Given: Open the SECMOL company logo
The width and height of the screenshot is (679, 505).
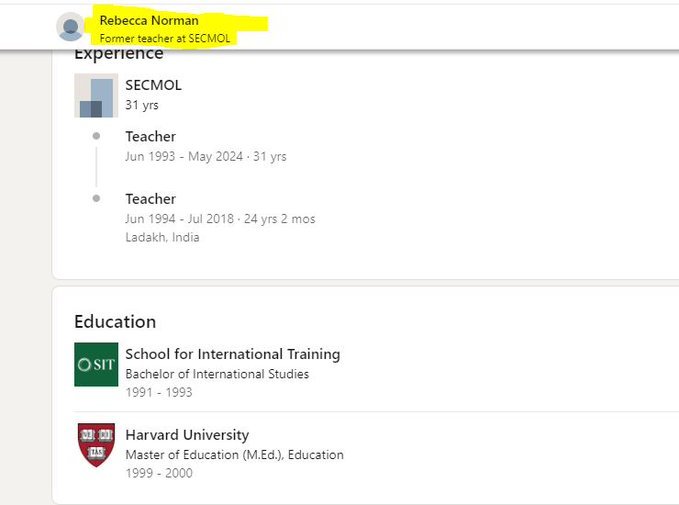Looking at the screenshot, I should tap(96, 95).
